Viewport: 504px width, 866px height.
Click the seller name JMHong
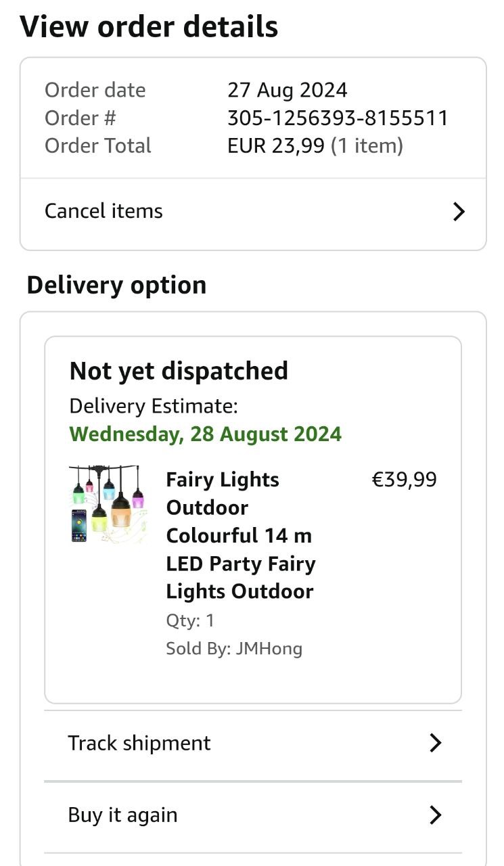tap(269, 649)
